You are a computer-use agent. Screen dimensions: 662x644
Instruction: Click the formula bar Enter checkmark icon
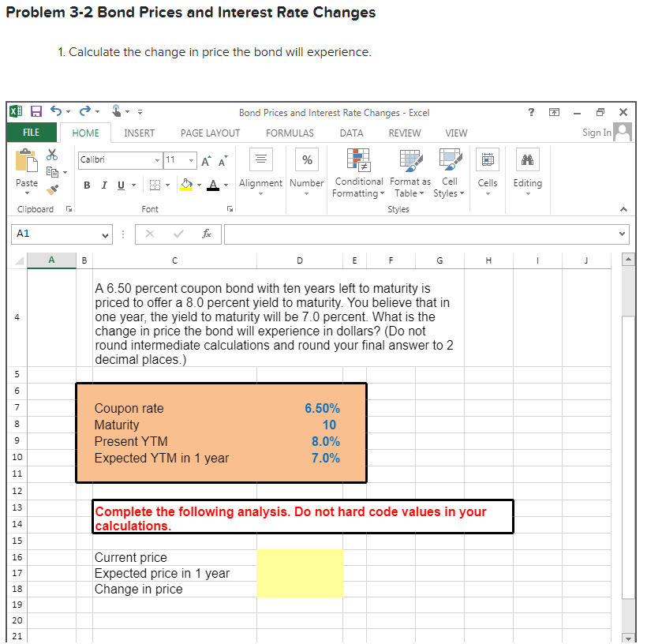pos(178,234)
